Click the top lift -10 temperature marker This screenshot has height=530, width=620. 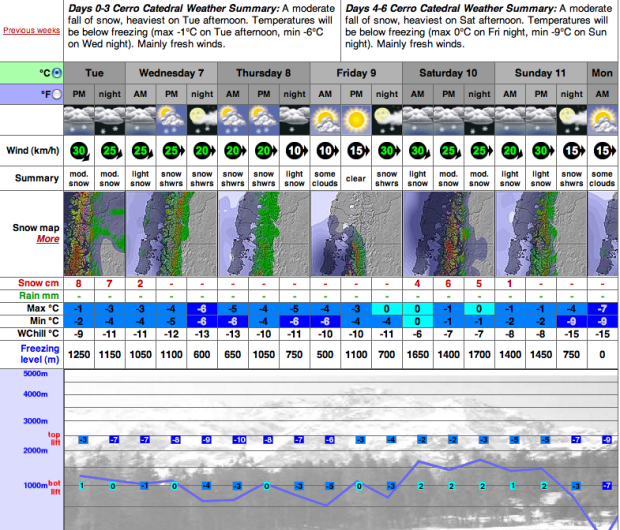click(239, 439)
